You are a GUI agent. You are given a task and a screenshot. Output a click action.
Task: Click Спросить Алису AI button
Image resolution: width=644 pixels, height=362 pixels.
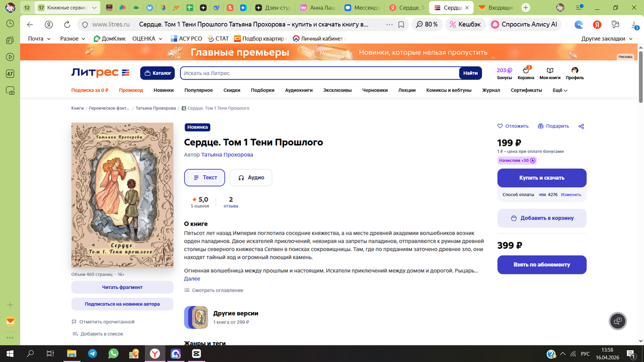click(x=524, y=25)
